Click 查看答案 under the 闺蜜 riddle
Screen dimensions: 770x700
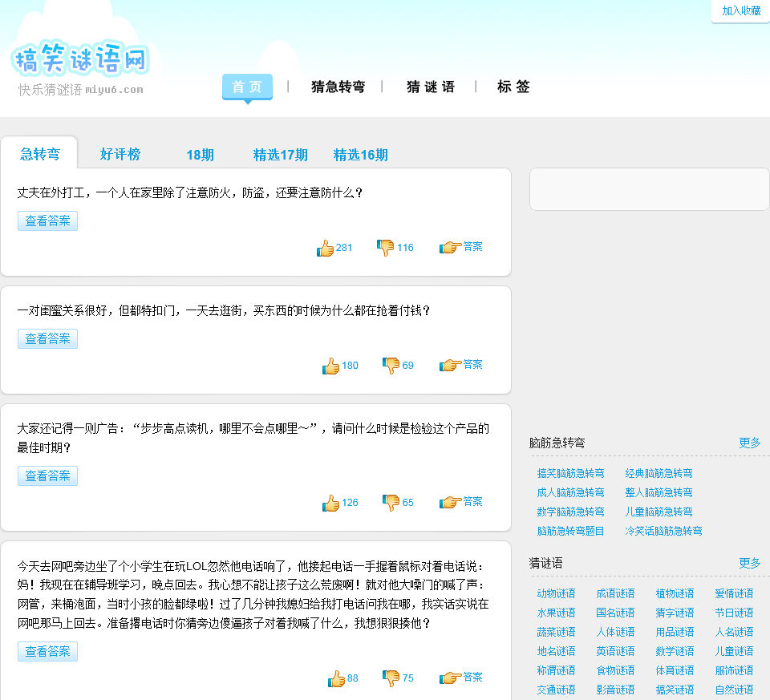[x=47, y=338]
